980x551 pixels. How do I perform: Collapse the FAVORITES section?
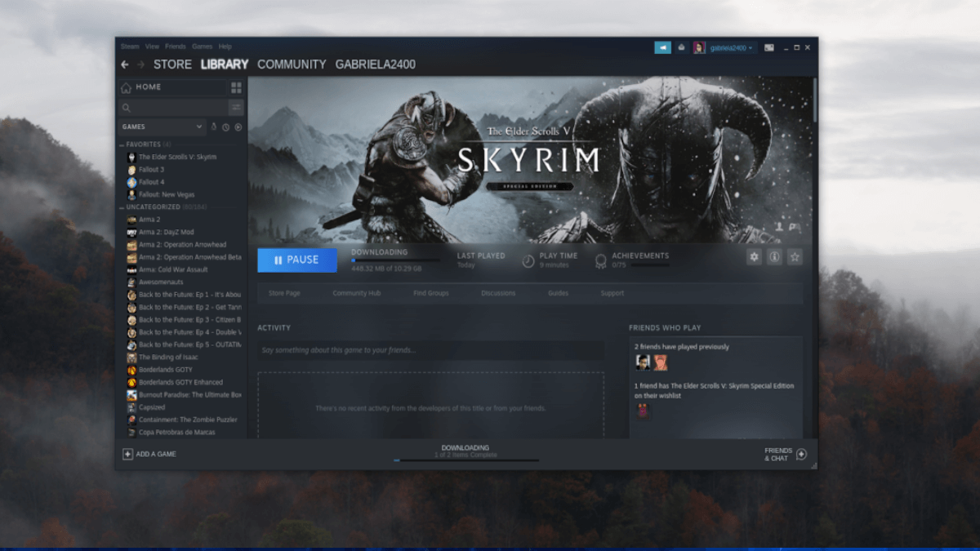click(x=122, y=144)
